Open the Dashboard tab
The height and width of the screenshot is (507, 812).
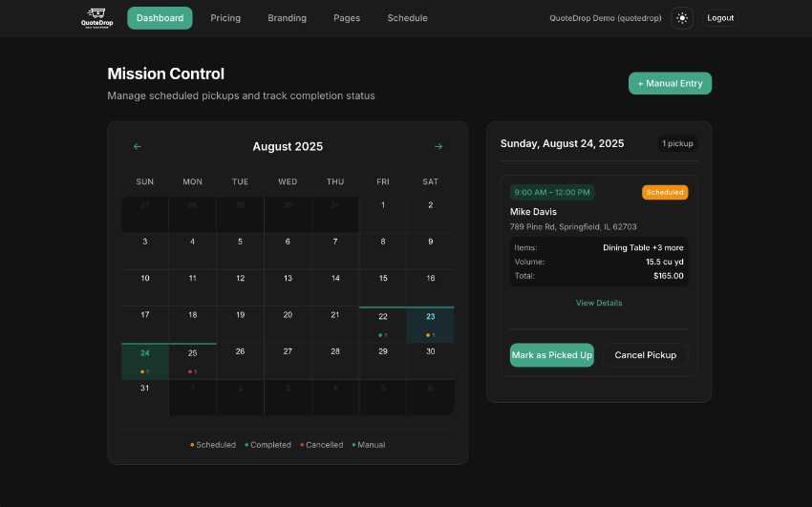point(160,18)
